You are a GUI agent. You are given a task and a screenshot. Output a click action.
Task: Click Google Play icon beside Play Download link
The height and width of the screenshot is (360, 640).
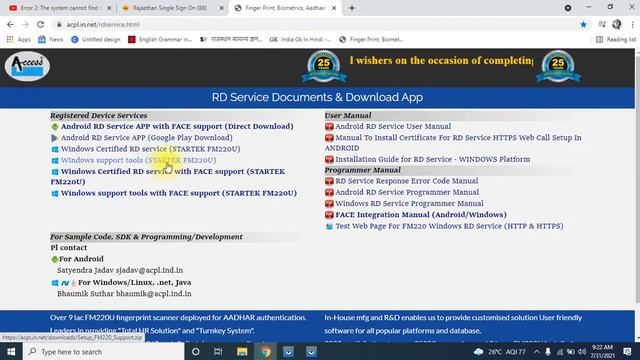(x=55, y=138)
